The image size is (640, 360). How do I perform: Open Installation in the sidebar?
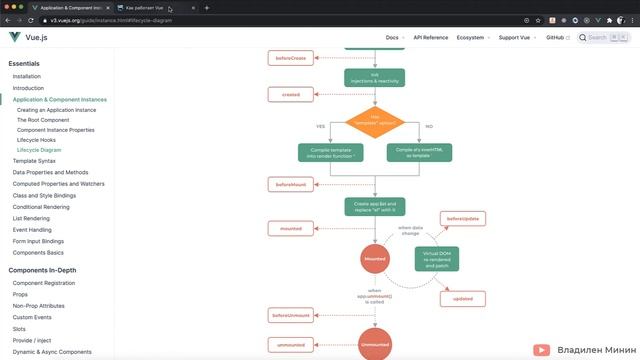tap(27, 76)
